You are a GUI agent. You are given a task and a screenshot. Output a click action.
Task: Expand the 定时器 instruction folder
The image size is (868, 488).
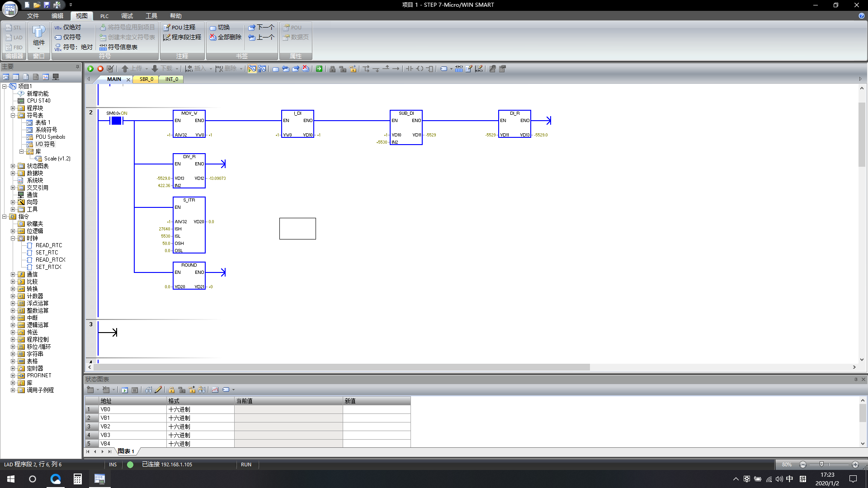(x=13, y=368)
